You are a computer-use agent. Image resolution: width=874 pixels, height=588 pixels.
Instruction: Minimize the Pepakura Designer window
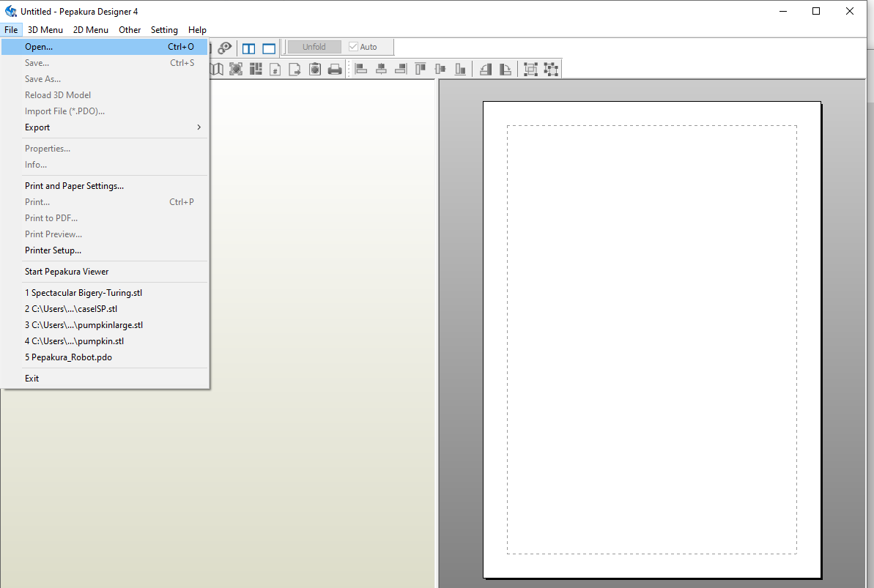(x=783, y=11)
